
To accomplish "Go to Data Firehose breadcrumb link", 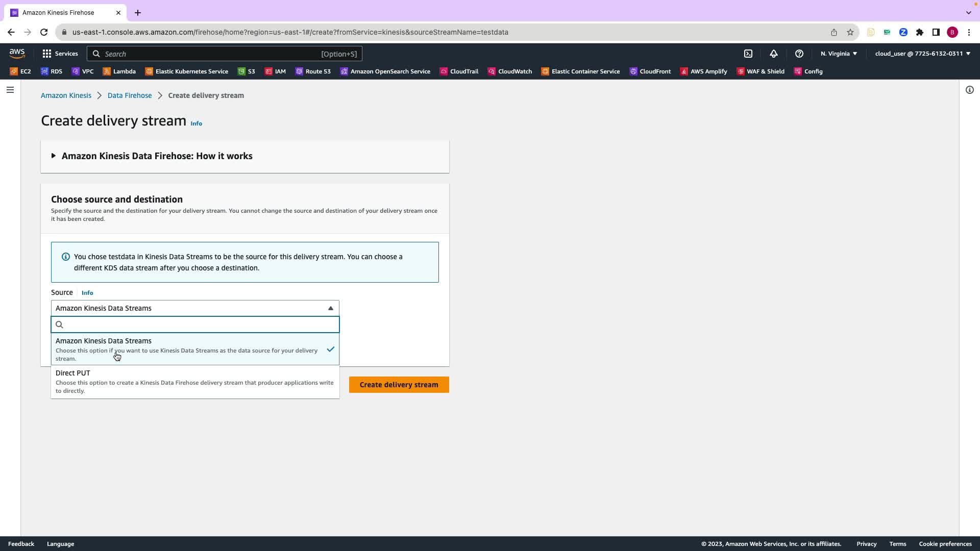I will click(129, 95).
